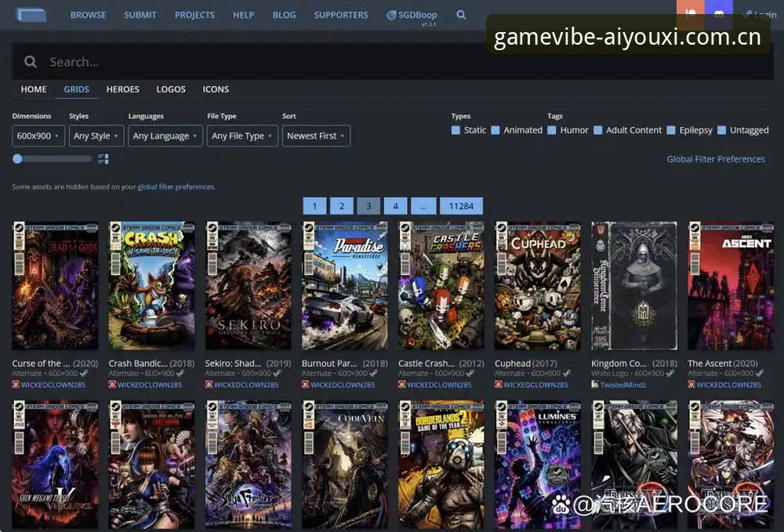
Task: Adjust the grid size slider handle
Action: 17,159
